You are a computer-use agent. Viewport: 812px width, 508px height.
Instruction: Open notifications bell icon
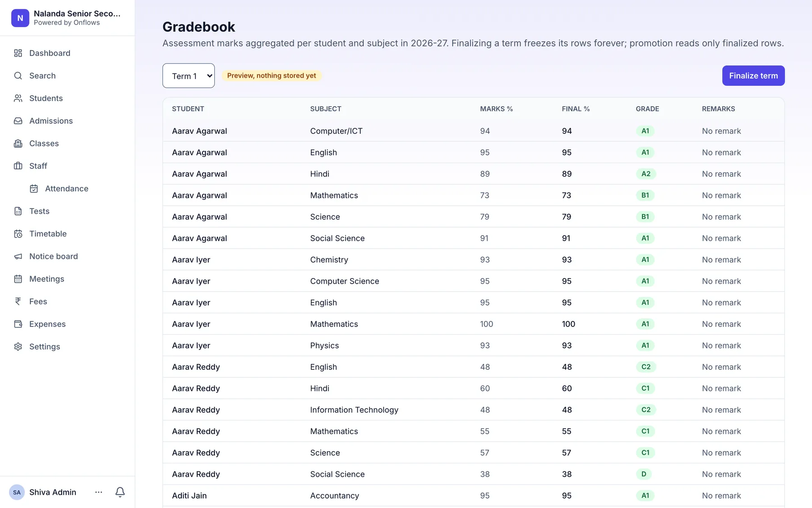pyautogui.click(x=120, y=492)
